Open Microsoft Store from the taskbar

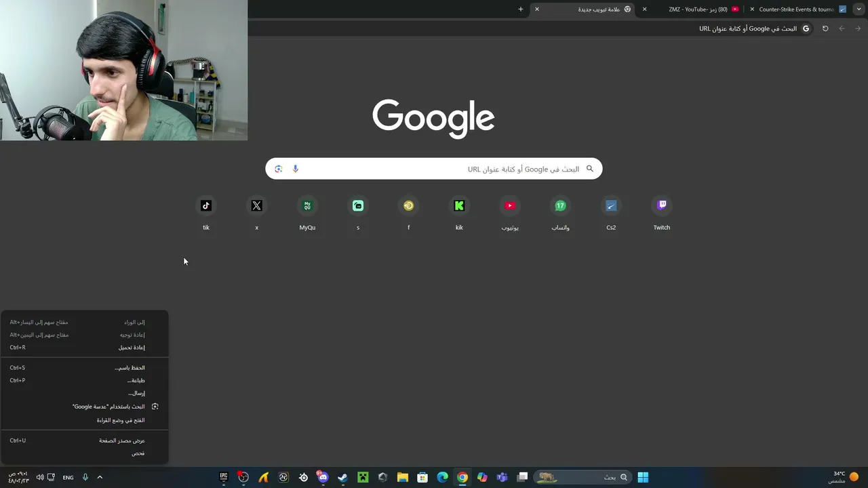[422, 477]
